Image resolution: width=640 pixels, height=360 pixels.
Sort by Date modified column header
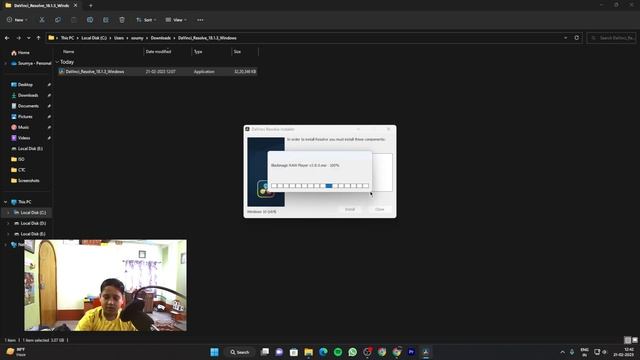click(x=158, y=51)
